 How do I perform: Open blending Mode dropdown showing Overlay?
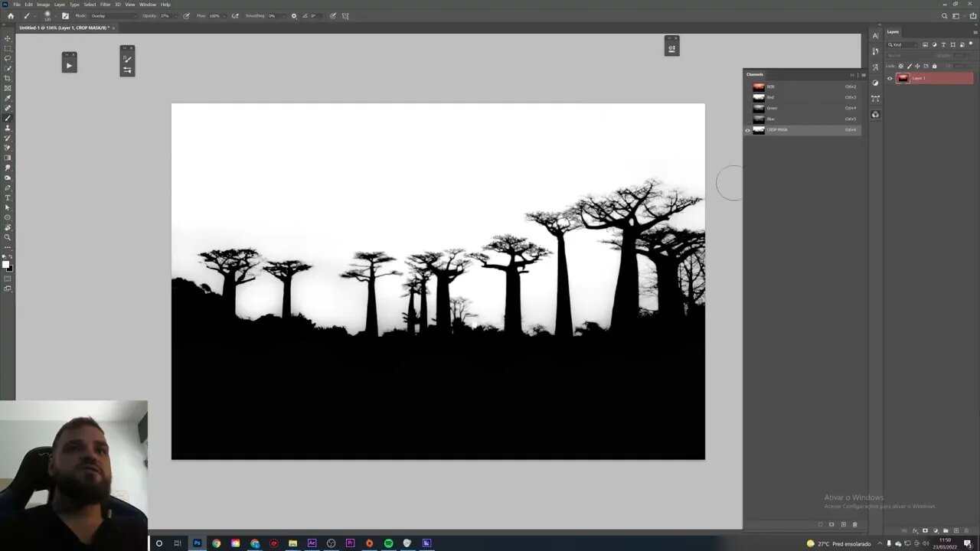pyautogui.click(x=113, y=15)
